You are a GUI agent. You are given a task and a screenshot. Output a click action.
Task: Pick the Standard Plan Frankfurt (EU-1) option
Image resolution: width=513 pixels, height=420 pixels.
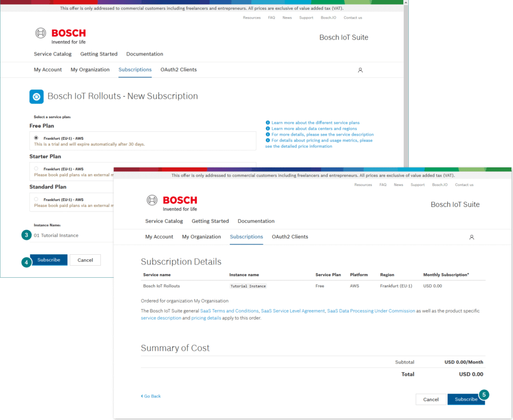(x=35, y=199)
